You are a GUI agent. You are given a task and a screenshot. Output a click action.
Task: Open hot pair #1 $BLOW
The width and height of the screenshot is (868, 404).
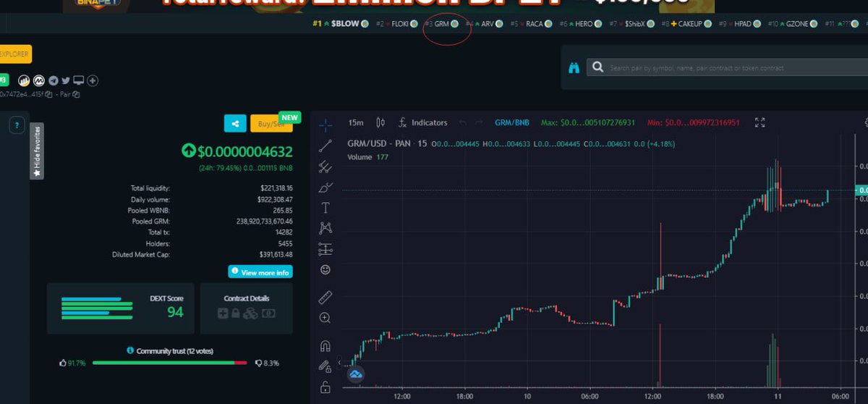point(341,24)
